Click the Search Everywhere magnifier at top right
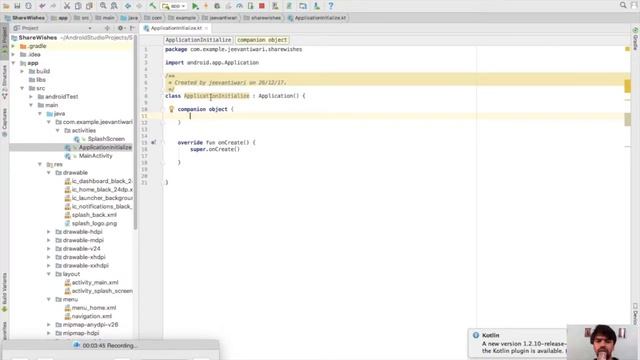This screenshot has width=640, height=360. click(623, 5)
